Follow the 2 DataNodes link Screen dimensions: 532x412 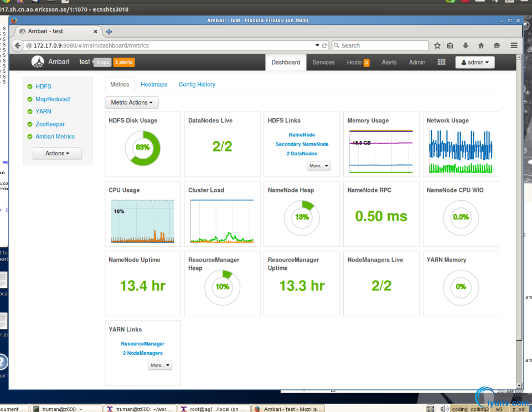(x=302, y=154)
